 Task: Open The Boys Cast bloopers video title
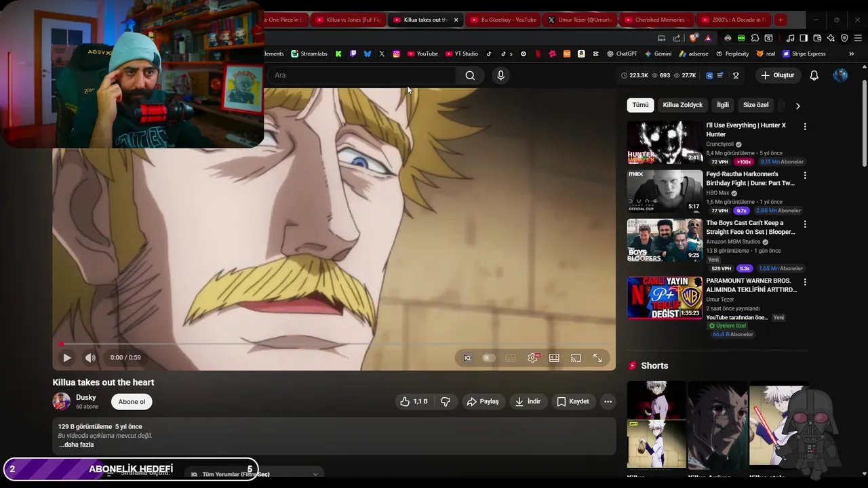tap(751, 227)
